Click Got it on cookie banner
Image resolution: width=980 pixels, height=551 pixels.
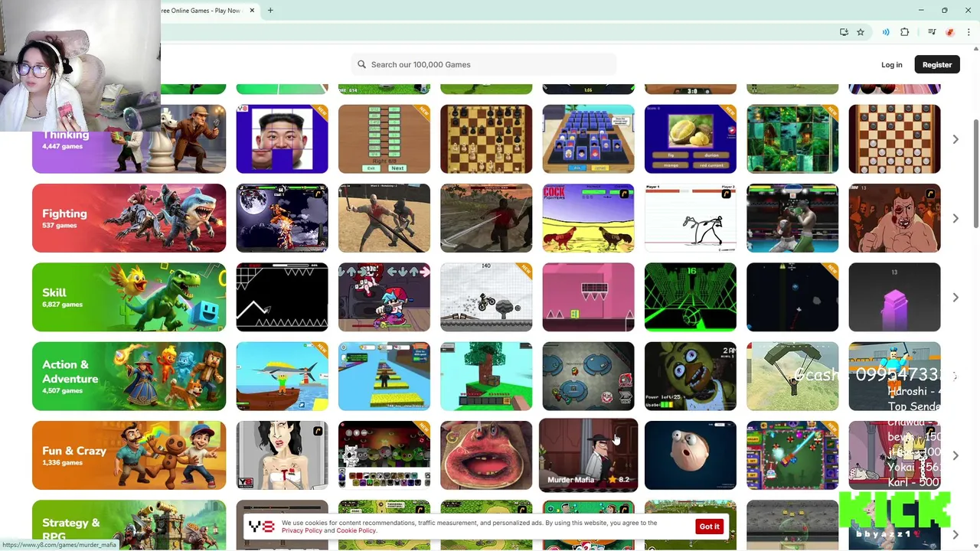(709, 527)
